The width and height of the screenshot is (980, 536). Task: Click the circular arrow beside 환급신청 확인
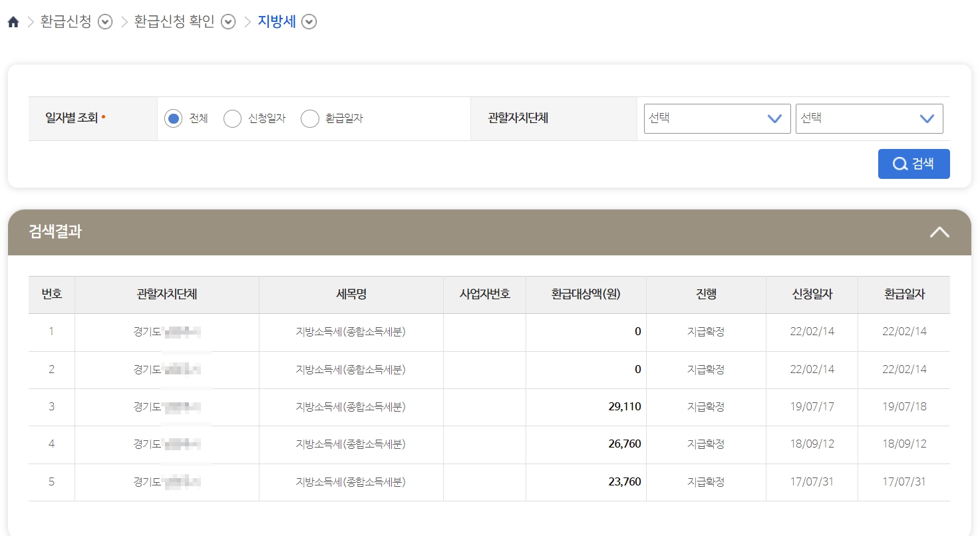(x=228, y=22)
